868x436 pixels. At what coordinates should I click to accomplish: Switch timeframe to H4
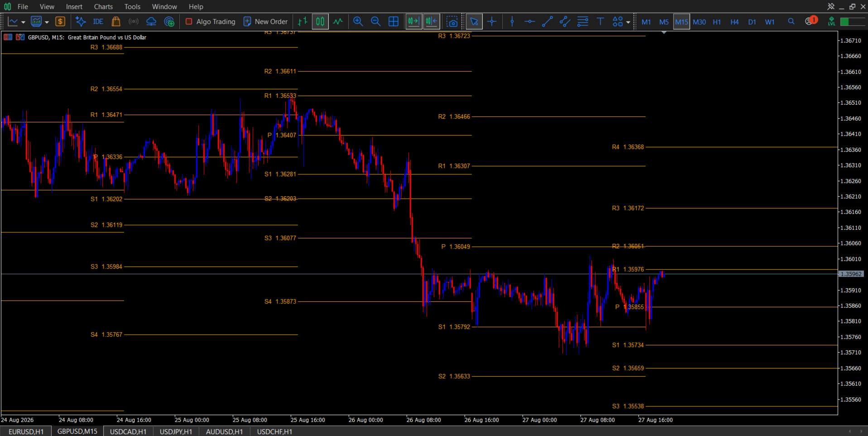point(734,22)
